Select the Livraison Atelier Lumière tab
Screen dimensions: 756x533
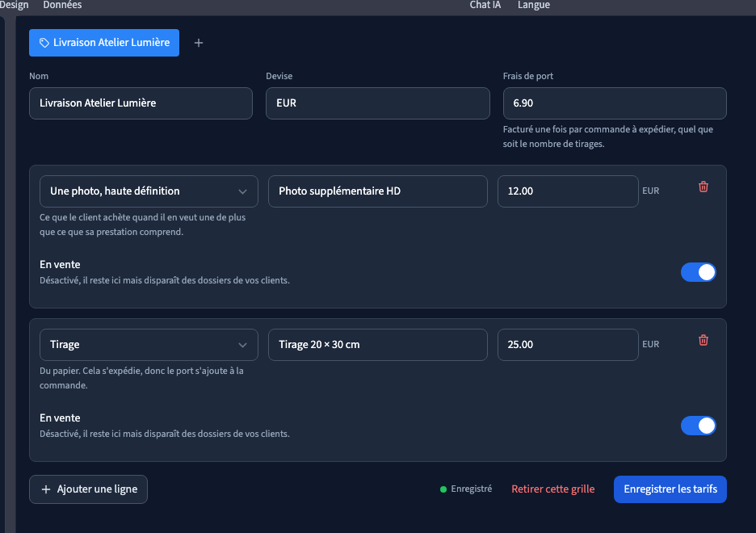104,43
